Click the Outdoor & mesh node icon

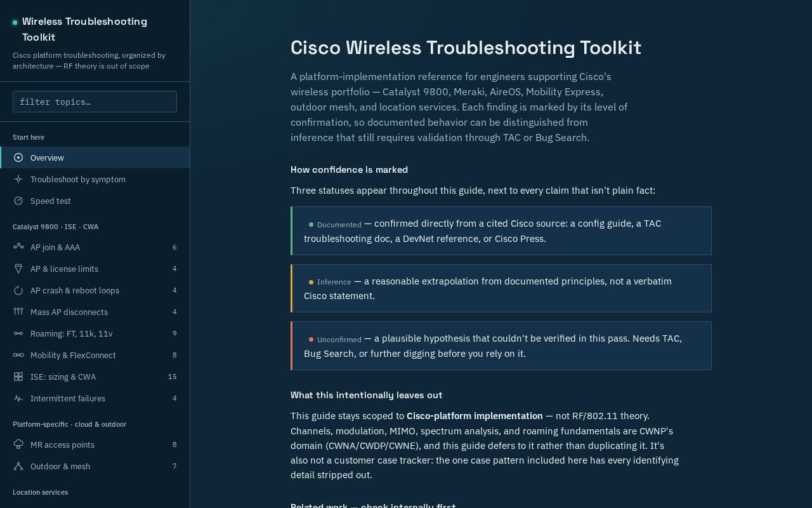pyautogui.click(x=18, y=466)
